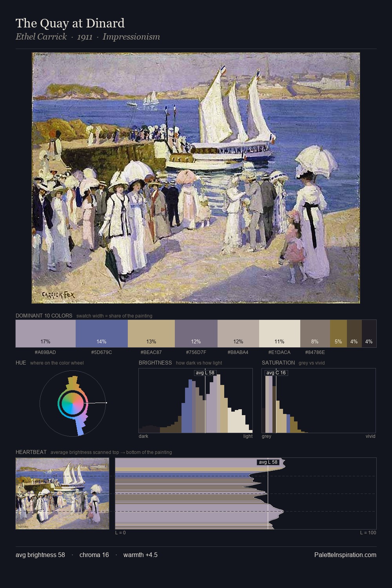Click the avg L 58 label in heartbeat chart
Image resolution: width=392 pixels, height=588 pixels.
click(x=268, y=462)
